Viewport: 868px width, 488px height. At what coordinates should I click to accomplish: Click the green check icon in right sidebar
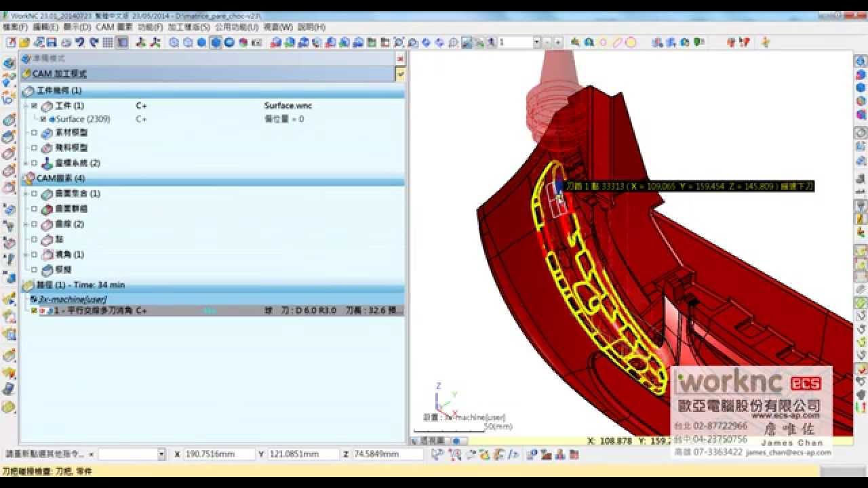coord(861,303)
